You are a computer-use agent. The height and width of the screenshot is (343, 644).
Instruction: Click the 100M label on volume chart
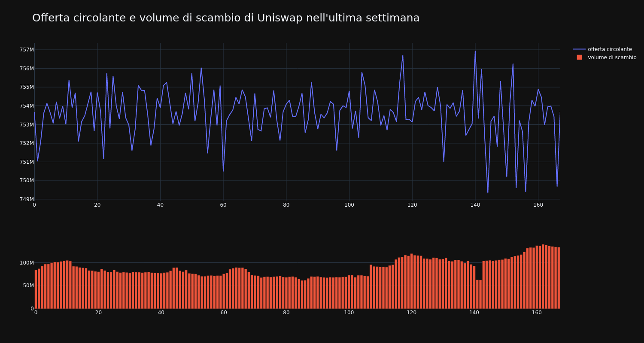(x=26, y=263)
